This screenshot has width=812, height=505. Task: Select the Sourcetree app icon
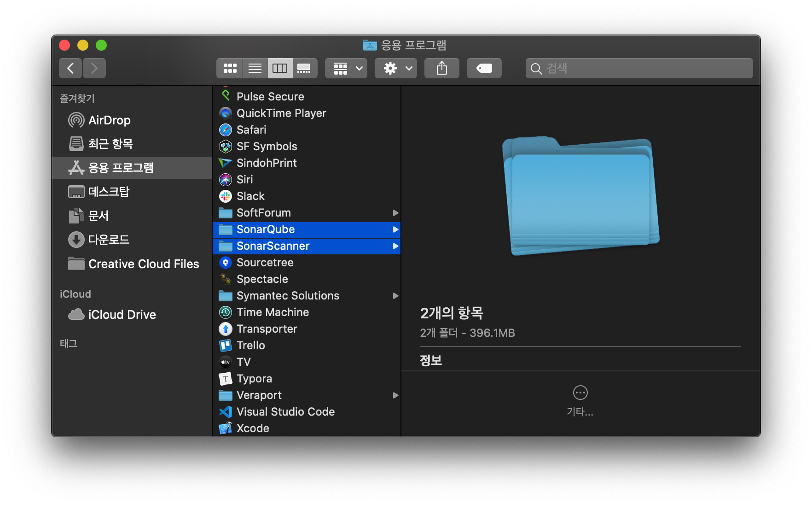226,262
